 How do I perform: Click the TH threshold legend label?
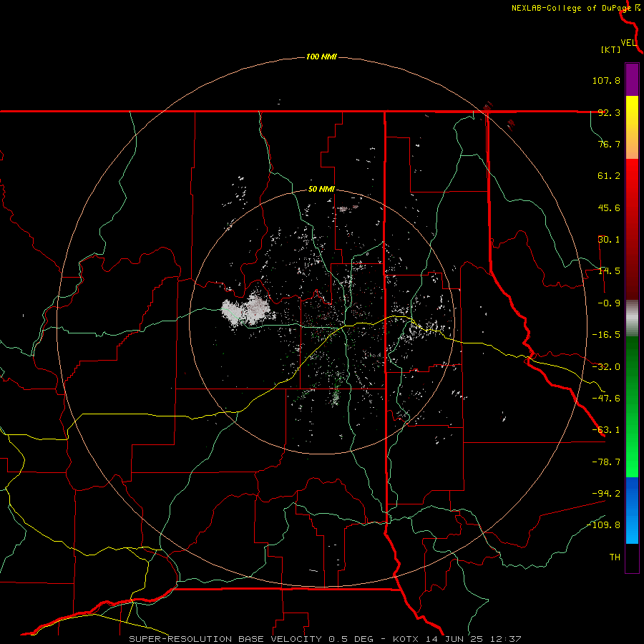pyautogui.click(x=615, y=557)
